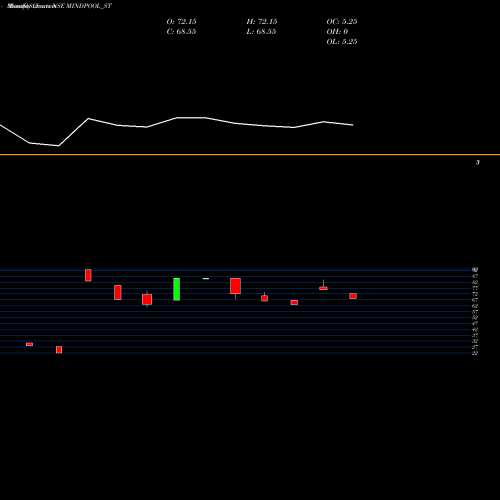
Task: Click the 47 price axis label
Action: click(x=475, y=323)
